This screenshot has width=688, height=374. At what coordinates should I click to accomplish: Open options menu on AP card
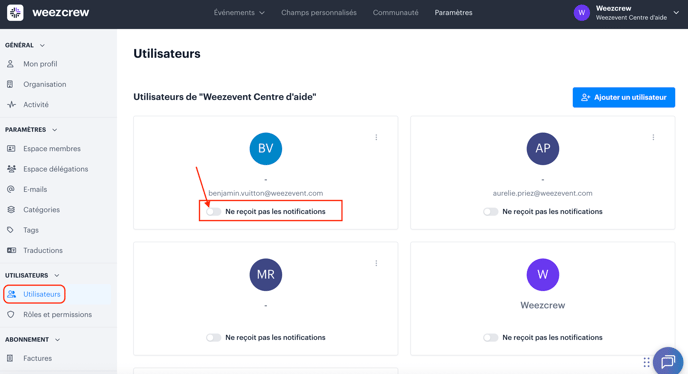(653, 137)
